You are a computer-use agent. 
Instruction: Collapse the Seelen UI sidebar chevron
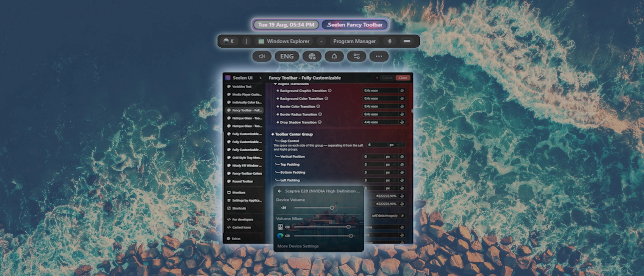point(261,78)
